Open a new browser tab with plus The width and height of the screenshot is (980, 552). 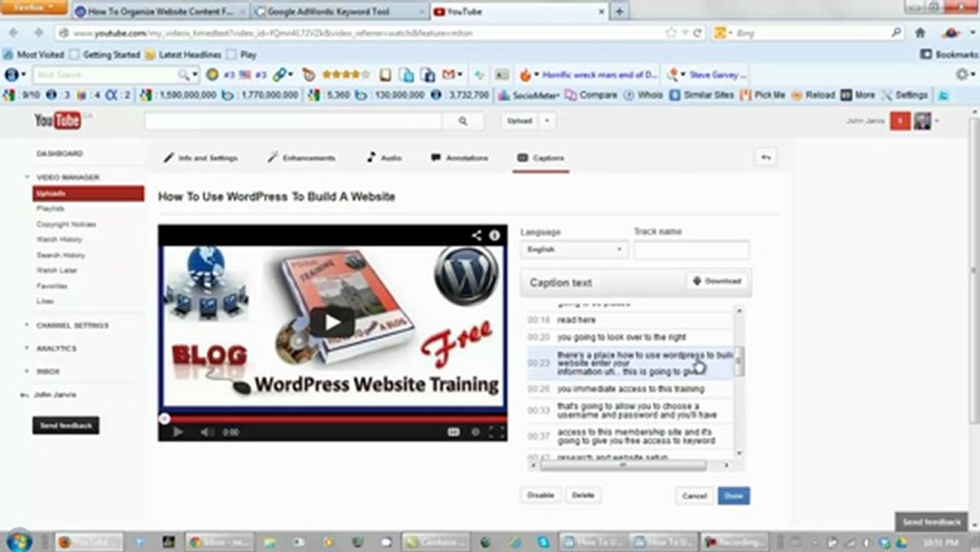tap(618, 11)
